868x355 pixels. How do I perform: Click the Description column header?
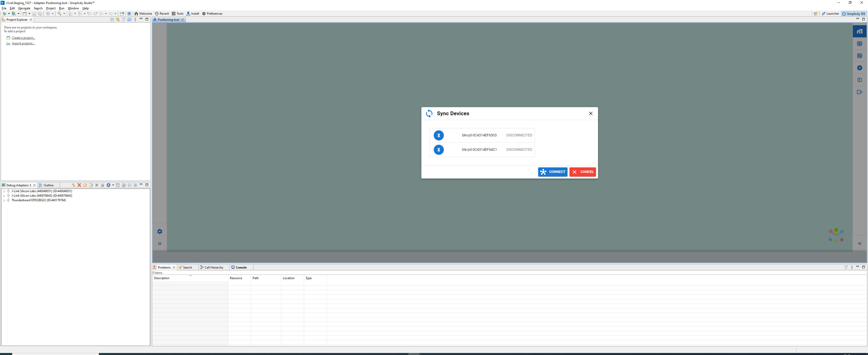coord(162,278)
